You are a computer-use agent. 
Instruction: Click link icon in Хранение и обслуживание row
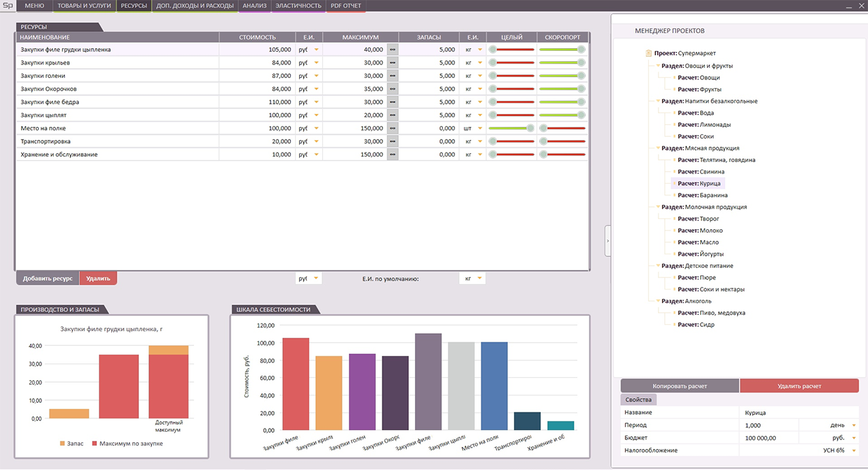tap(392, 155)
